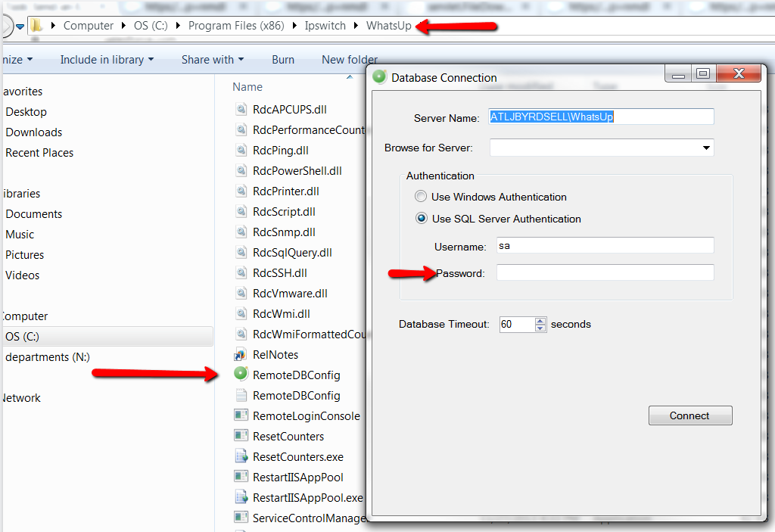
Task: Click the RestartIISAppPool.exe icon
Action: click(x=241, y=497)
